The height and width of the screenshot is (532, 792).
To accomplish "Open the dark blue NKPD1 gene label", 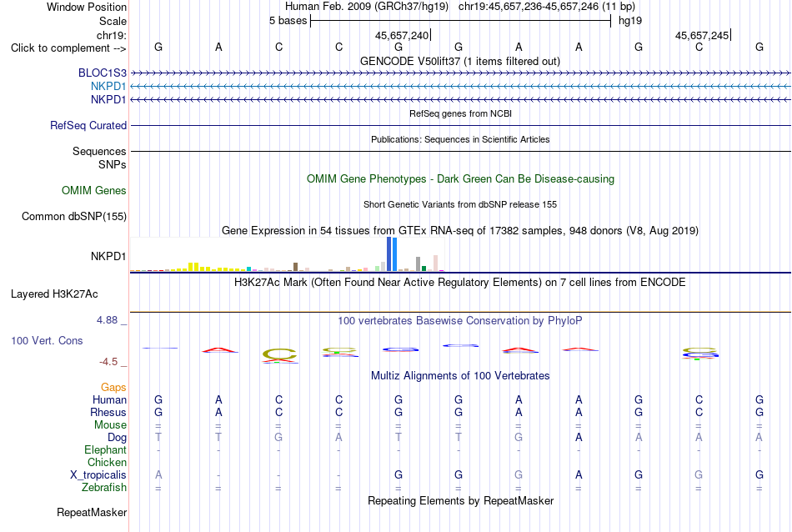I will [108, 99].
